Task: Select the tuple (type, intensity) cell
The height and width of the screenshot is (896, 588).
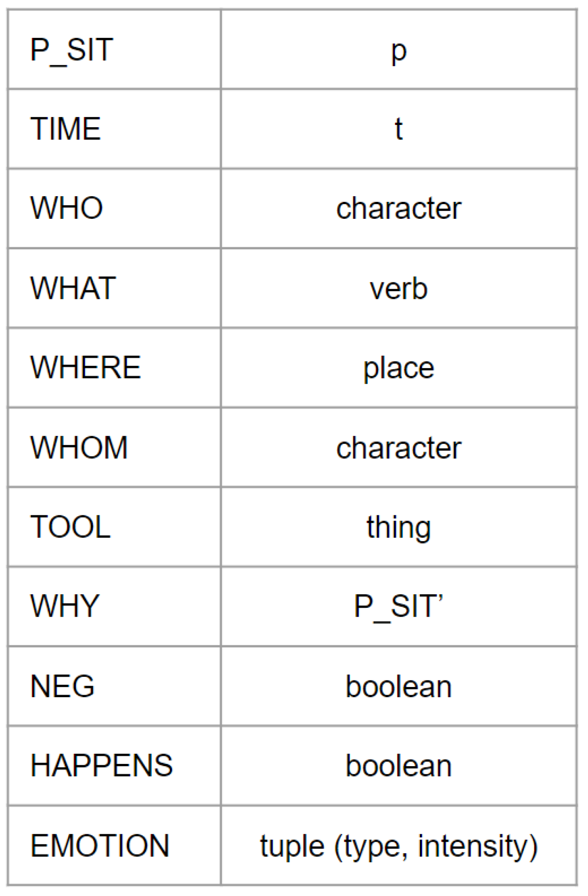Action: coord(399,845)
